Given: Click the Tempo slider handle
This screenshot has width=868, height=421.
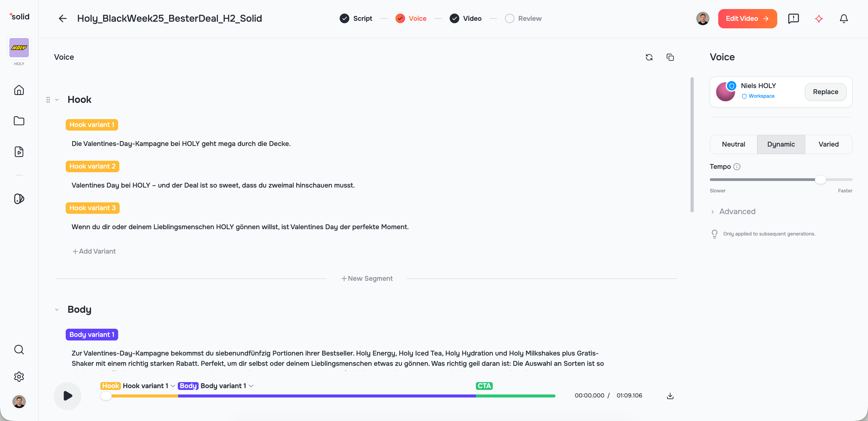Looking at the screenshot, I should (x=820, y=179).
